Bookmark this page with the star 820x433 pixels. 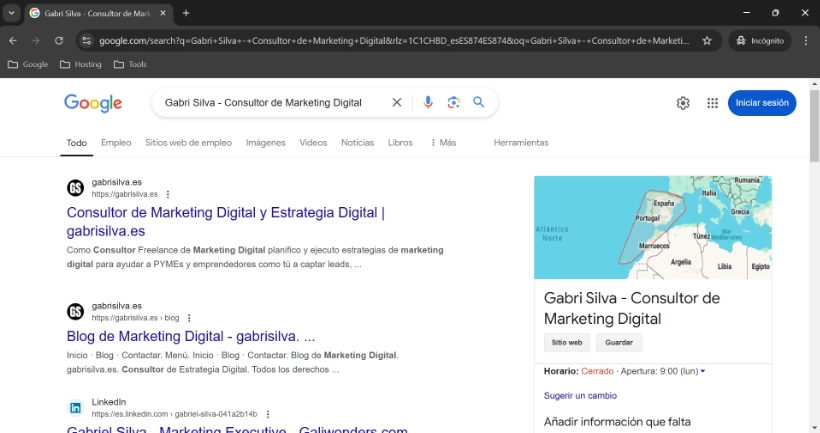click(x=707, y=41)
